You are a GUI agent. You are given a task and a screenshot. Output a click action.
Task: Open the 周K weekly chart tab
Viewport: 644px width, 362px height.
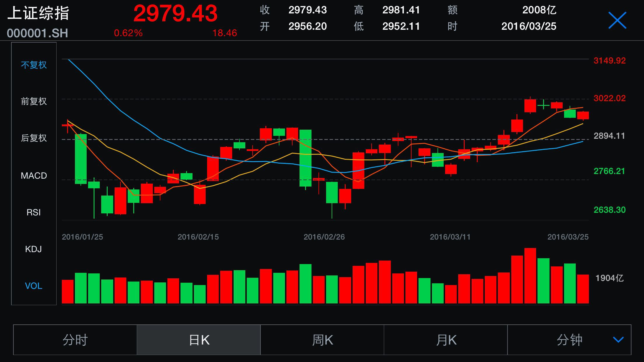[322, 340]
